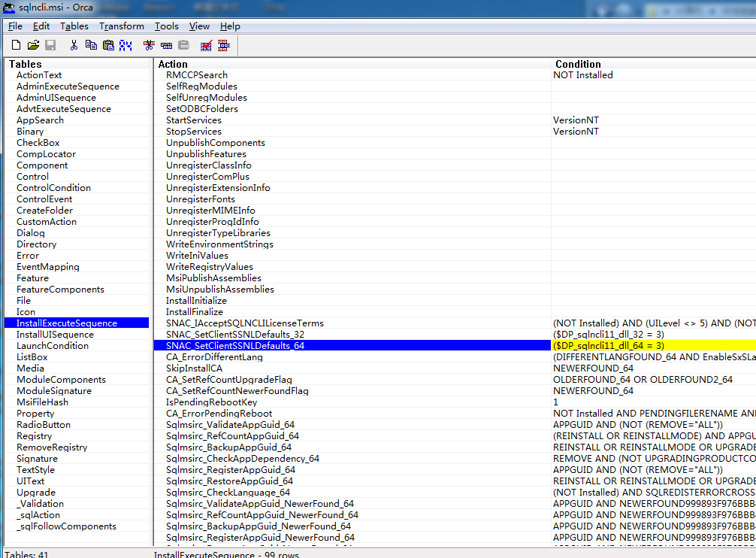Click the New file toolbar icon

click(x=16, y=45)
